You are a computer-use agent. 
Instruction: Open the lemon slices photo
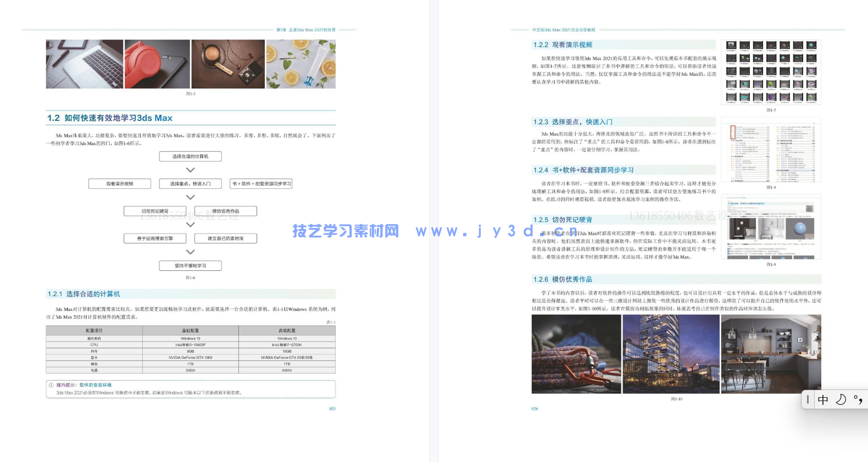pos(301,64)
